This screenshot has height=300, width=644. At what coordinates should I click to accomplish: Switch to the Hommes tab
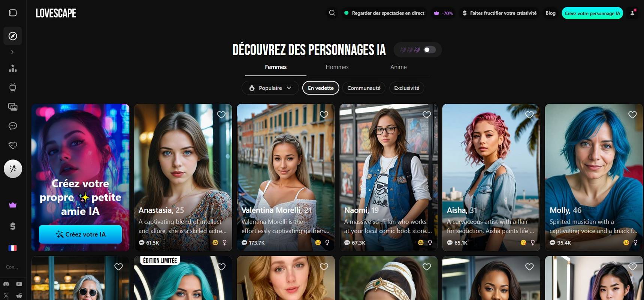pyautogui.click(x=337, y=67)
